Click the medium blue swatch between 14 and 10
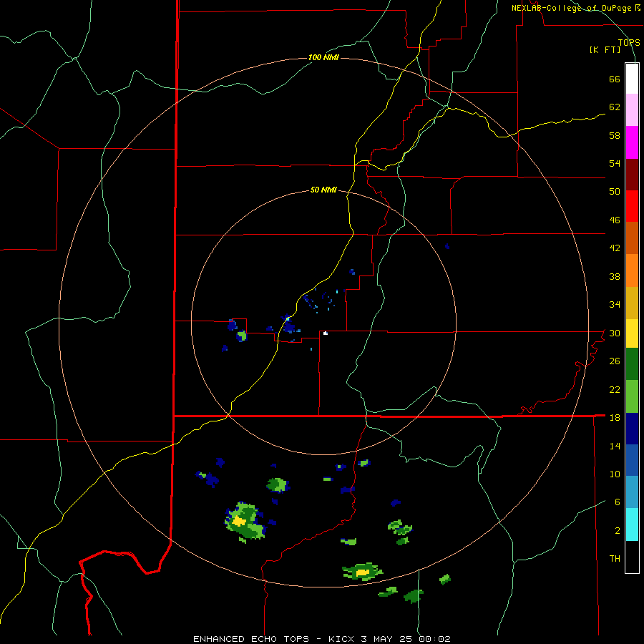 tap(632, 460)
